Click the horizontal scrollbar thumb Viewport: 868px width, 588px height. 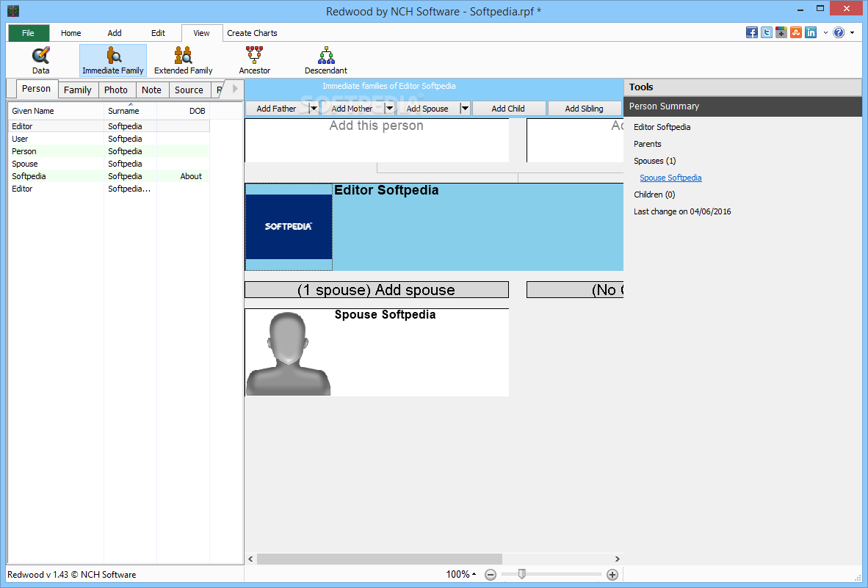(x=380, y=559)
